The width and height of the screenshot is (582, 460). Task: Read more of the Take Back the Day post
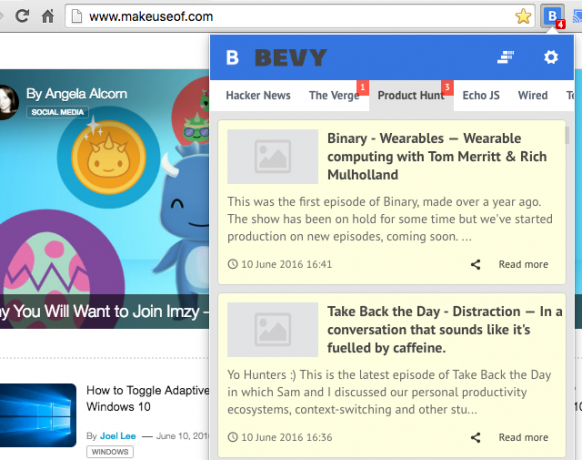pos(523,437)
